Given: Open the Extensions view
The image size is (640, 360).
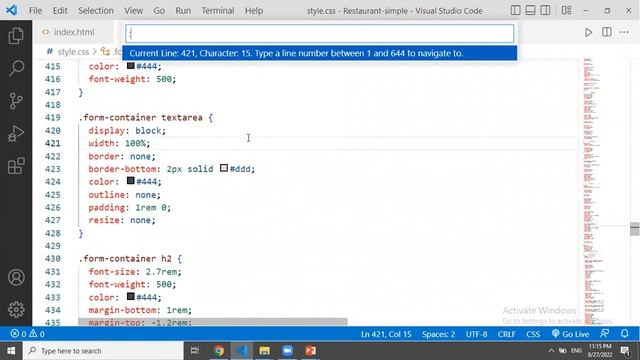Looking at the screenshot, I should (16, 166).
